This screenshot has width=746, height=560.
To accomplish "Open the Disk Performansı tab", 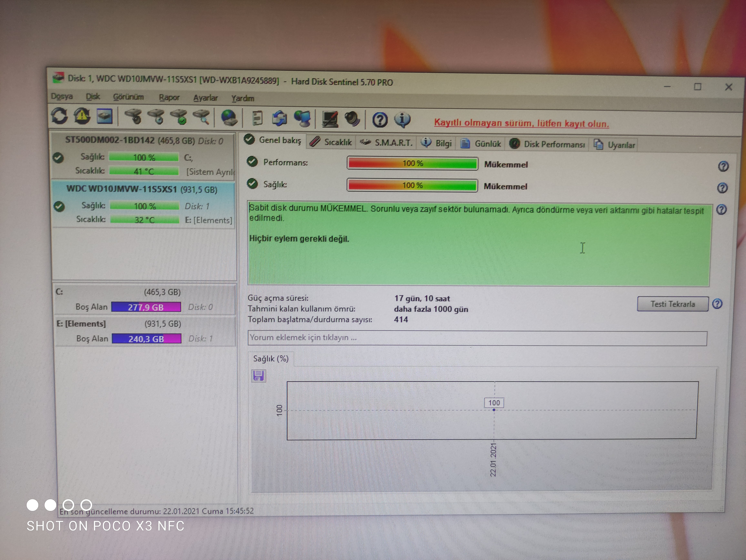I will [547, 144].
